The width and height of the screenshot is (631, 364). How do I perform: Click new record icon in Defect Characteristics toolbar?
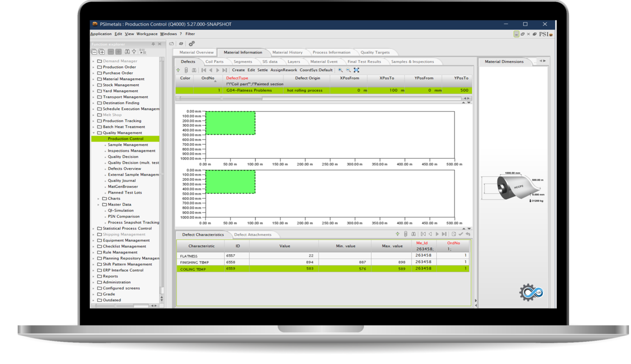pyautogui.click(x=454, y=234)
